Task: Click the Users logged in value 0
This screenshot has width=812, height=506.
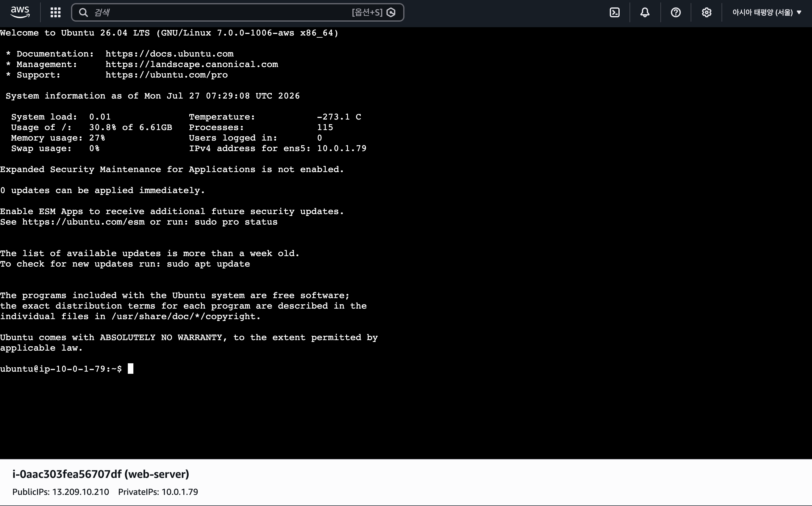Action: click(x=319, y=138)
